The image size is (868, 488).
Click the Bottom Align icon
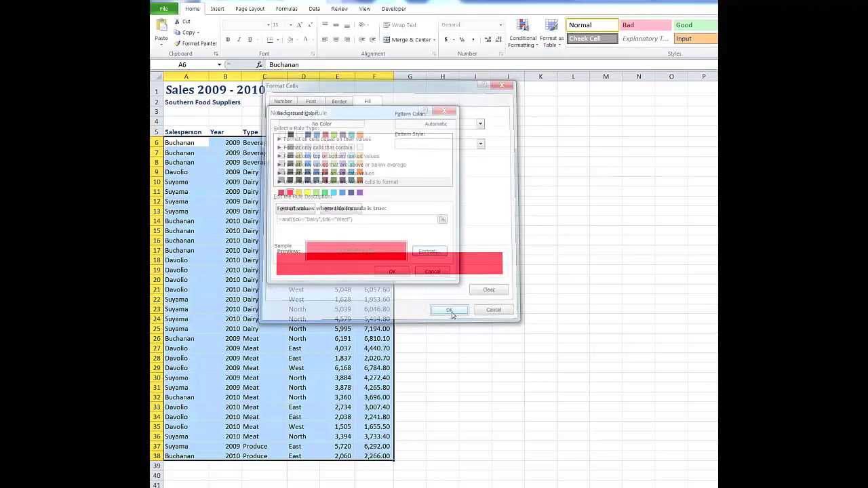click(x=347, y=25)
